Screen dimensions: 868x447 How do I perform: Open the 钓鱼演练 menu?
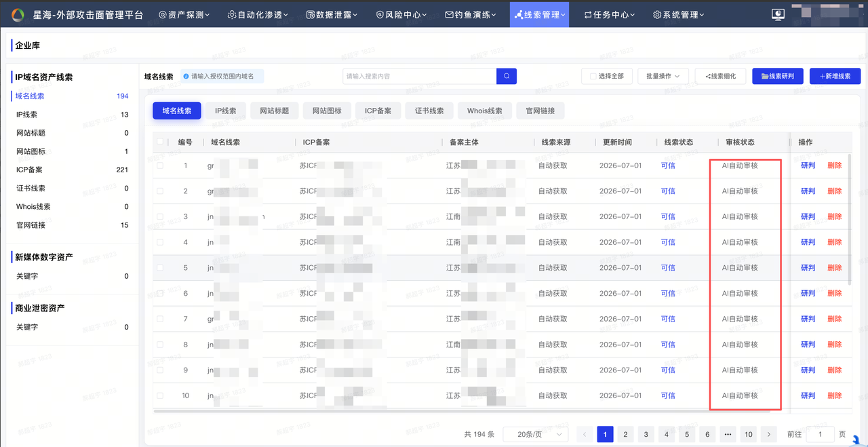click(471, 14)
